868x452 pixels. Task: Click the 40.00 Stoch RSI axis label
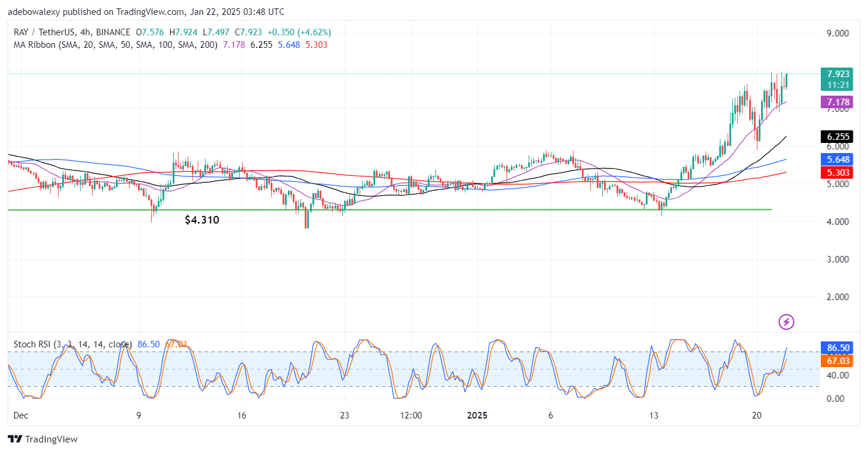coord(838,375)
